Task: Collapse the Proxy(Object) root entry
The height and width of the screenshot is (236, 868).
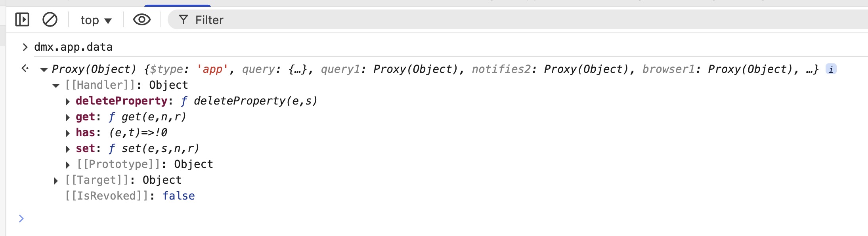Action: [44, 70]
